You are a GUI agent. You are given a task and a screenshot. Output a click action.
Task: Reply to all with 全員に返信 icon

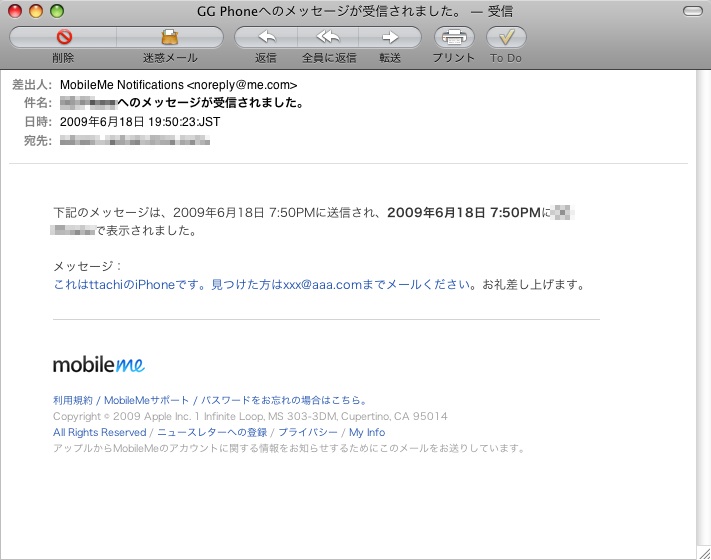click(x=328, y=37)
